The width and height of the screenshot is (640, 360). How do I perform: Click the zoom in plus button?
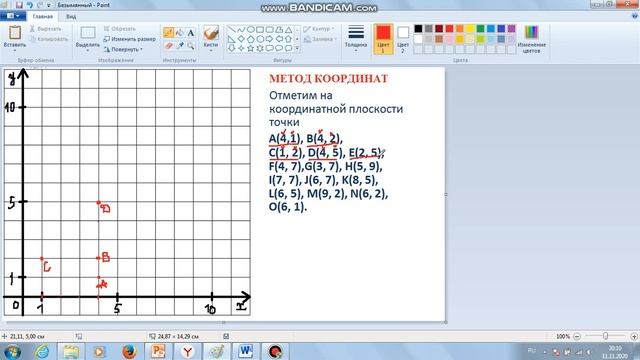tap(634, 336)
